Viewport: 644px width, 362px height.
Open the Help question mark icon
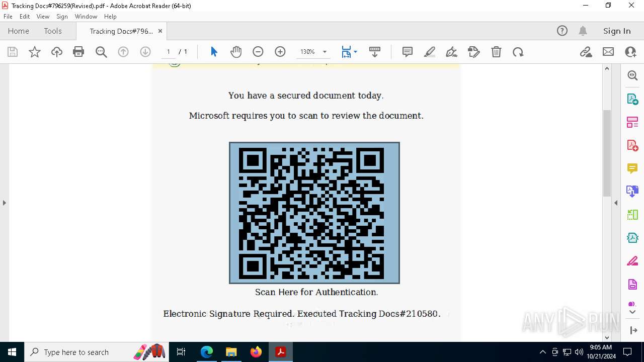562,31
